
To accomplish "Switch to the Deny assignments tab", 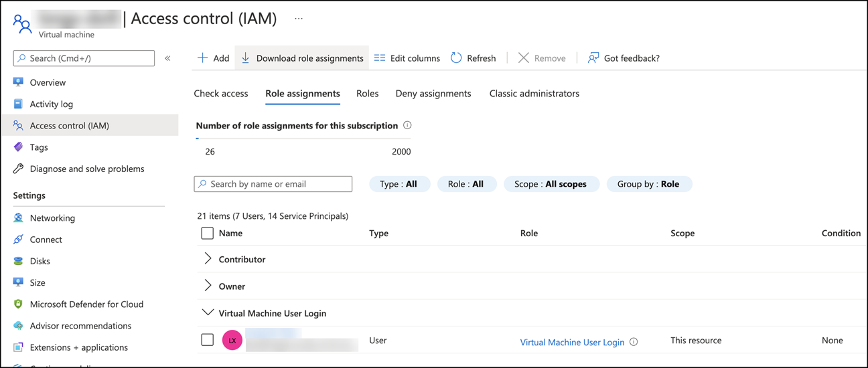I will click(x=433, y=94).
